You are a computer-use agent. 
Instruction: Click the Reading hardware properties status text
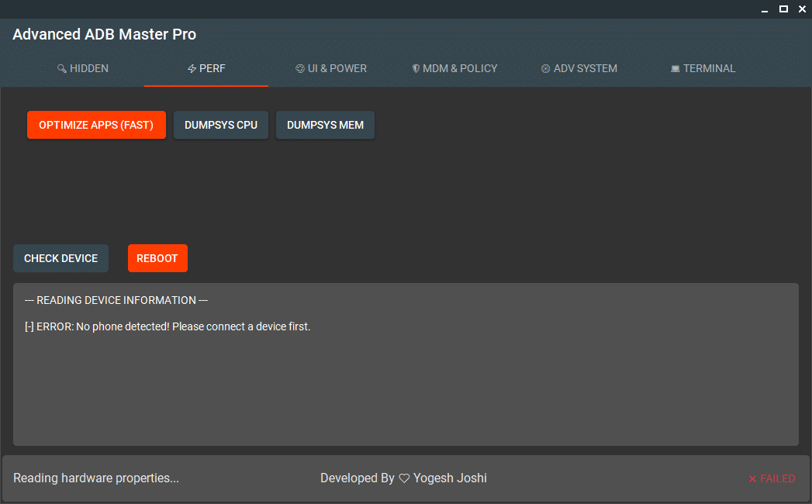[96, 478]
